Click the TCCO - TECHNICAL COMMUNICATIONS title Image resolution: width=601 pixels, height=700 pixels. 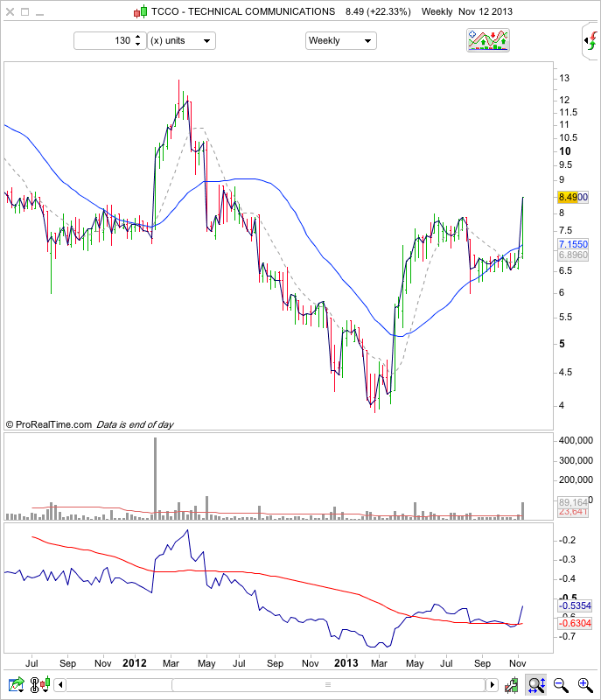(242, 11)
